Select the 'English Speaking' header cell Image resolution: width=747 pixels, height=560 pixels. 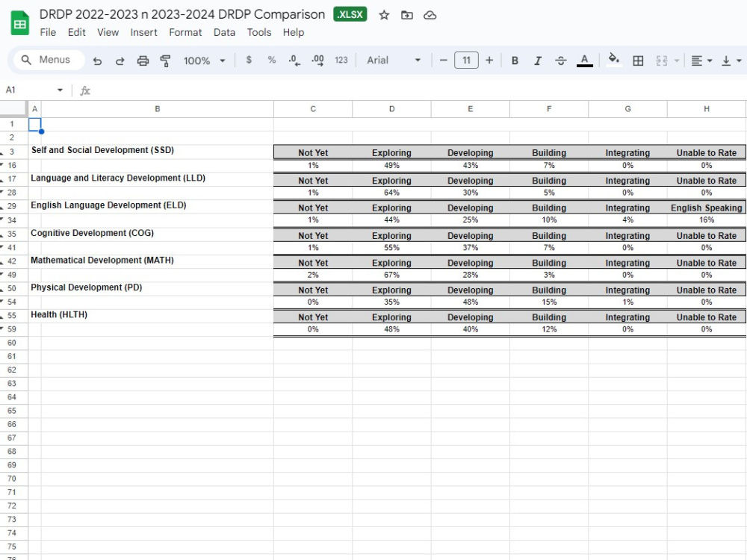pos(707,208)
